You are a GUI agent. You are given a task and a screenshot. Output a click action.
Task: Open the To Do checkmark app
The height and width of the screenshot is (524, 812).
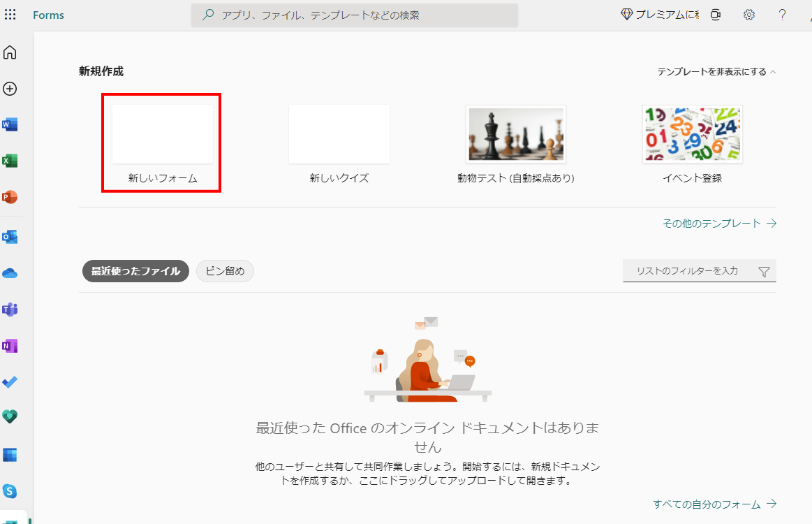tap(10, 382)
